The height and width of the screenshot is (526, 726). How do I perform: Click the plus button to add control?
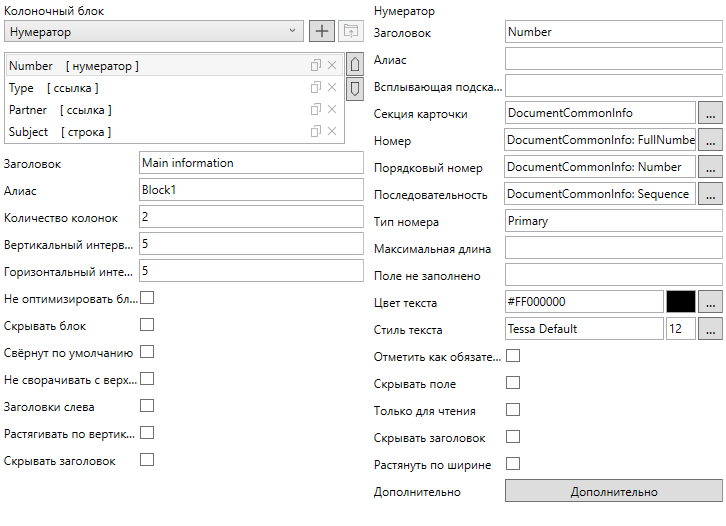click(x=321, y=31)
